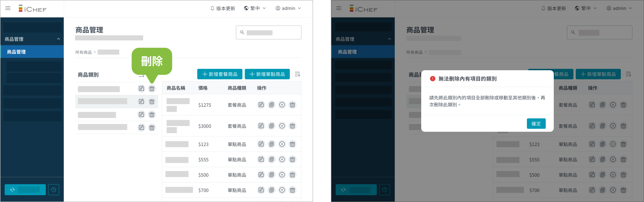The height and width of the screenshot is (202, 644).
Task: Toggle pause on $700 product, left screenshot
Action: (282, 190)
